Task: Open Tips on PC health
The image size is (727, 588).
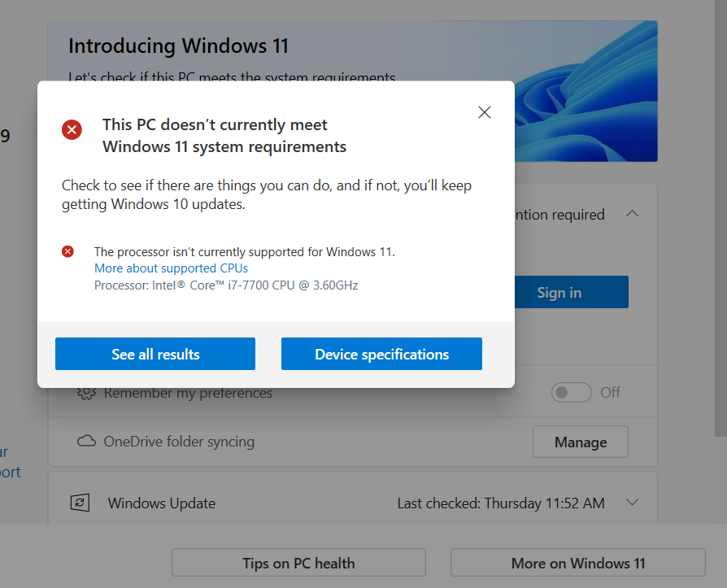Action: click(x=298, y=563)
